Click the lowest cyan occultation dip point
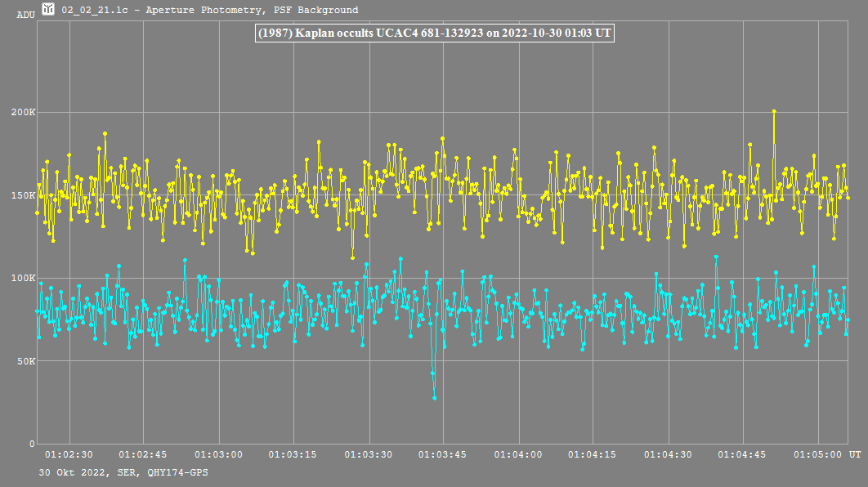 click(x=434, y=398)
